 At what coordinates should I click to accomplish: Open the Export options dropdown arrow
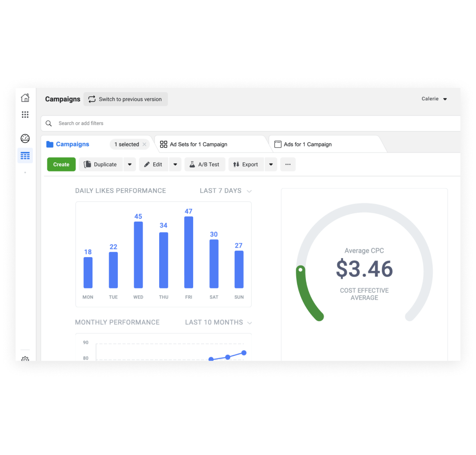click(x=271, y=164)
